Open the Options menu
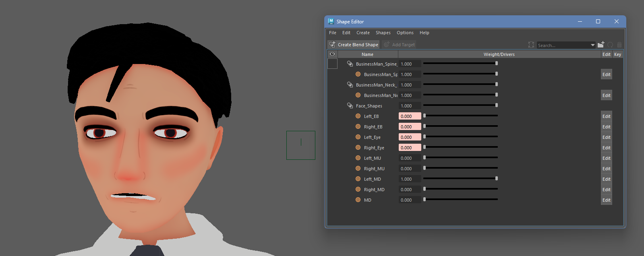 tap(405, 33)
